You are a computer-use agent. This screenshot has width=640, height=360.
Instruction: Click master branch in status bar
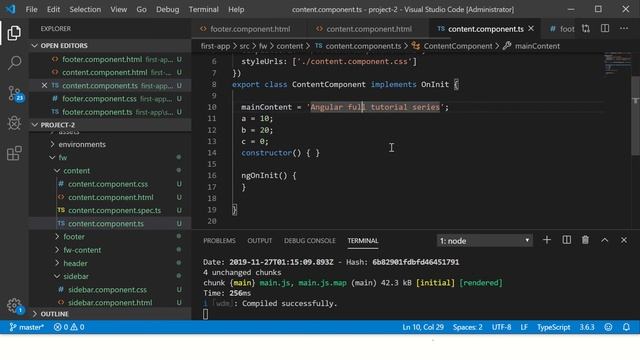tap(27, 327)
